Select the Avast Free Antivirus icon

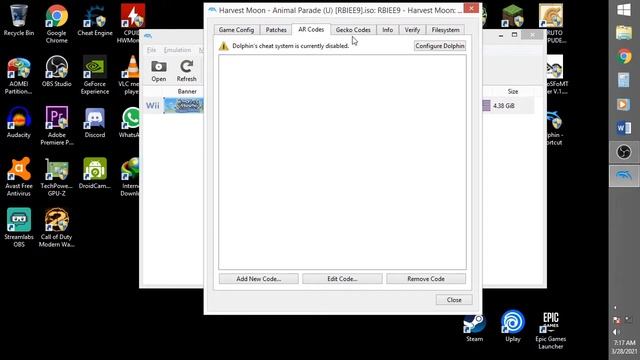click(19, 177)
